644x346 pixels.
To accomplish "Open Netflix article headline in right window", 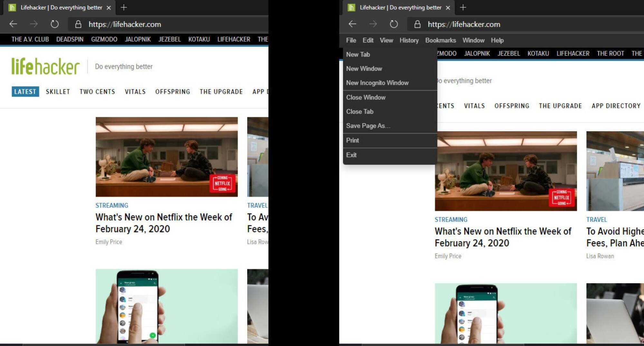I will tap(503, 237).
